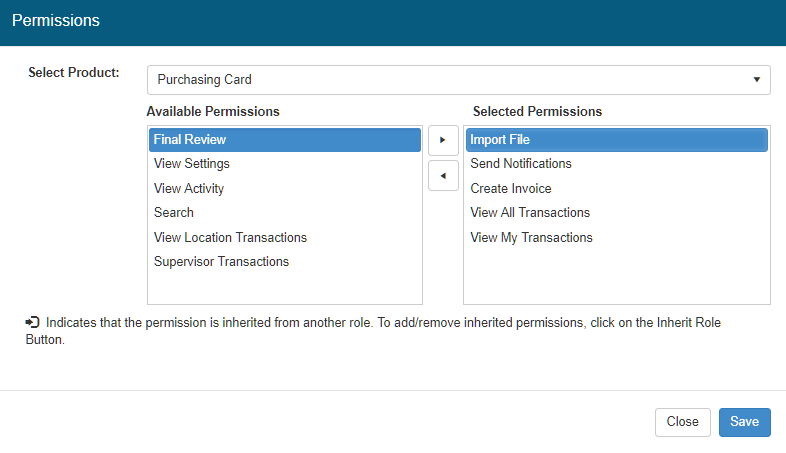Click the Purchasing Card dropdown arrow

point(756,80)
